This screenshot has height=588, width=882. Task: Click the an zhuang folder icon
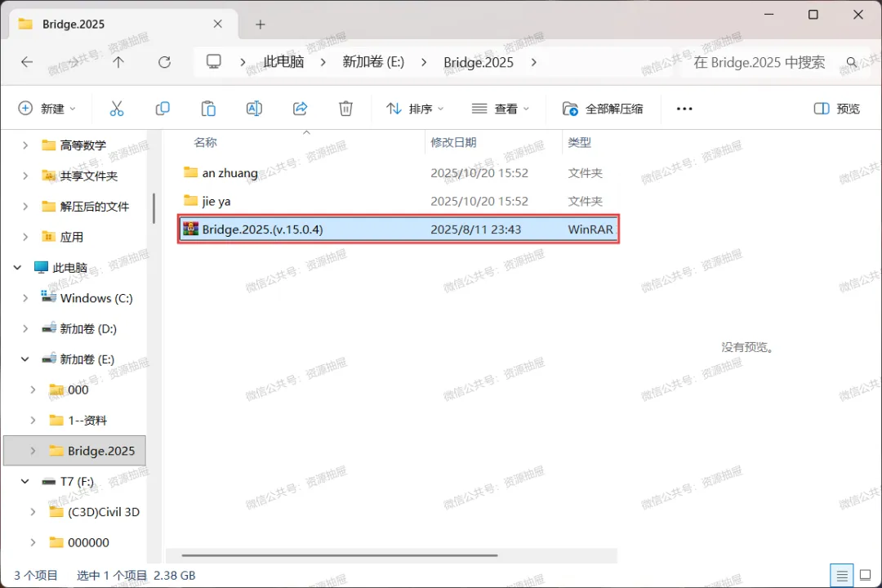tap(190, 172)
